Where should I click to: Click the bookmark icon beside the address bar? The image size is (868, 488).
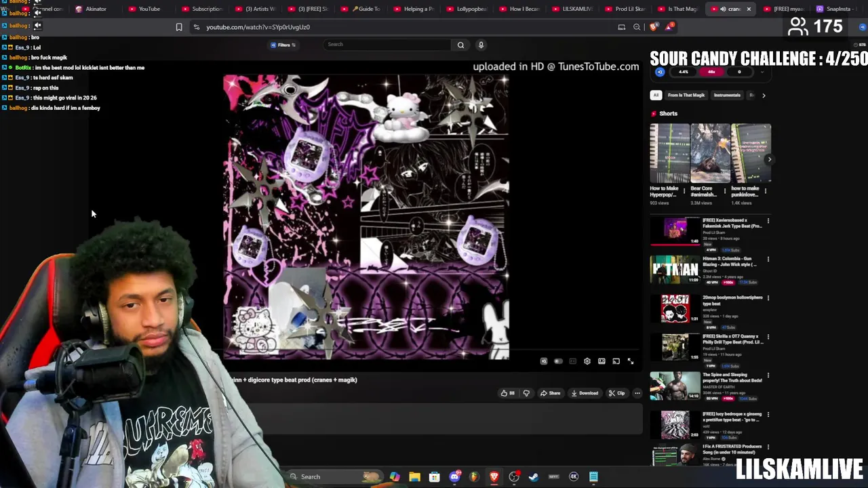pos(179,27)
